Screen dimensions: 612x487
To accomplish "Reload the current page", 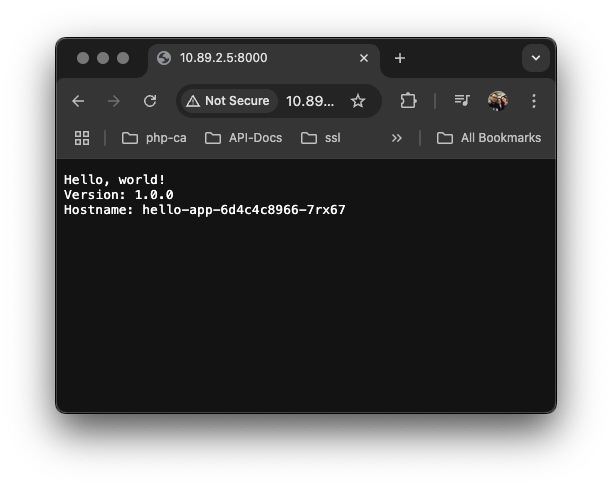I will [150, 101].
